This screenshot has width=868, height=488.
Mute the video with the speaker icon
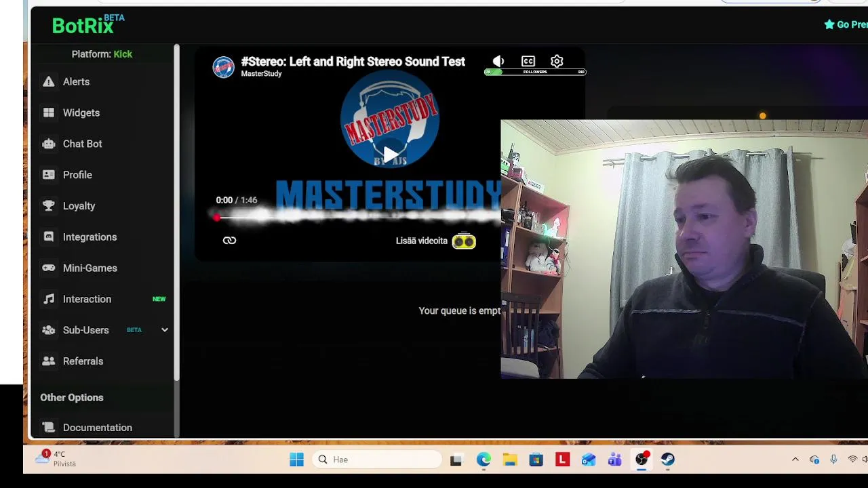pyautogui.click(x=498, y=61)
